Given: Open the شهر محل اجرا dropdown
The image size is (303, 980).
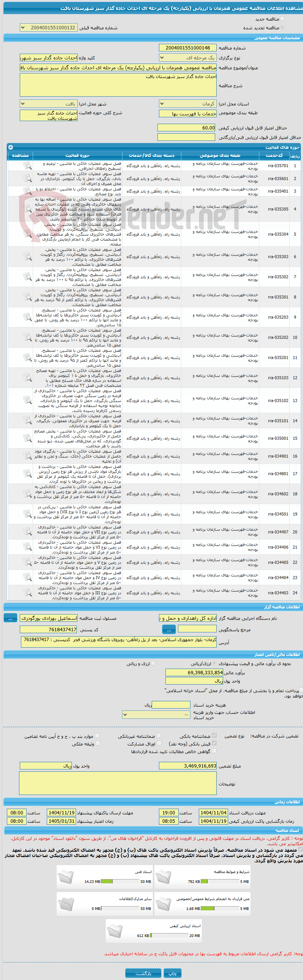Looking at the screenshot, I should point(48,104).
